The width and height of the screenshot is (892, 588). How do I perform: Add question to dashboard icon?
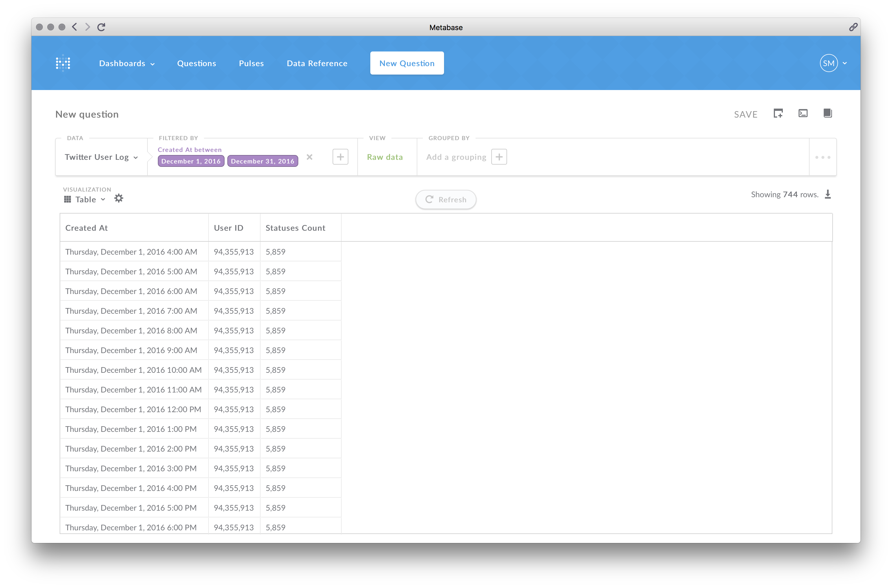(778, 113)
